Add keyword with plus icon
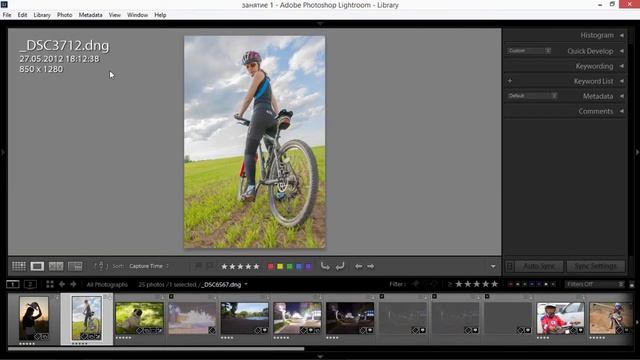 click(510, 81)
